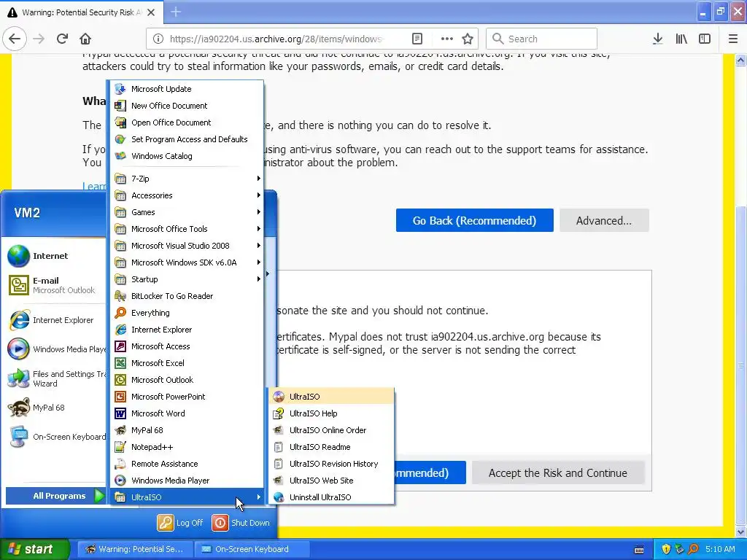Open Remote Assistance
The height and width of the screenshot is (560, 747).
pos(187,463)
